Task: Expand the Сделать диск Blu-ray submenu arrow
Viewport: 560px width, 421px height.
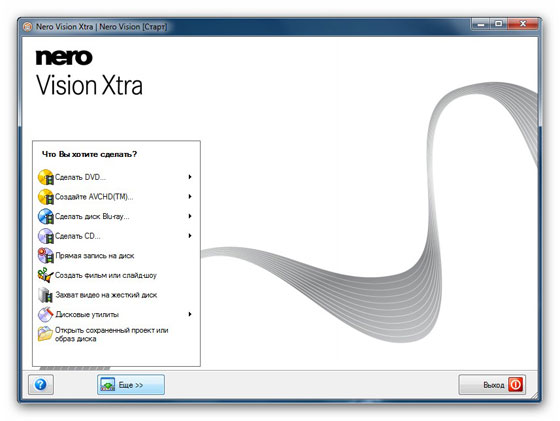Action: click(190, 216)
